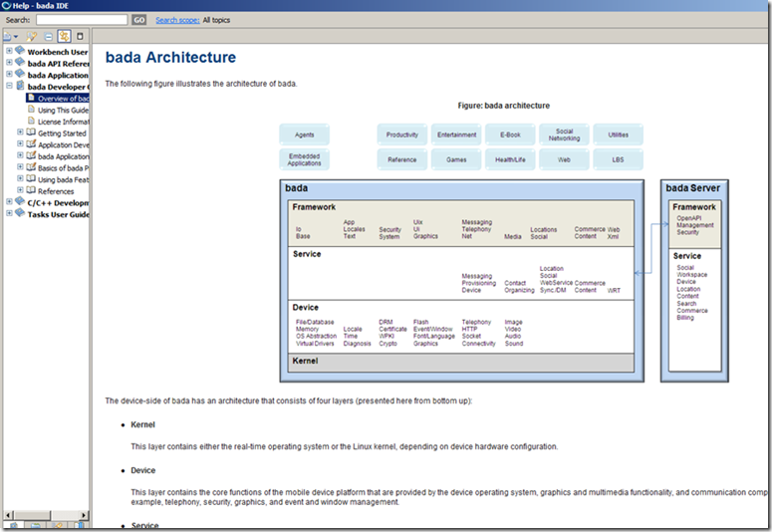Switch to the Contents tab icon at bottom

pos(13,526)
